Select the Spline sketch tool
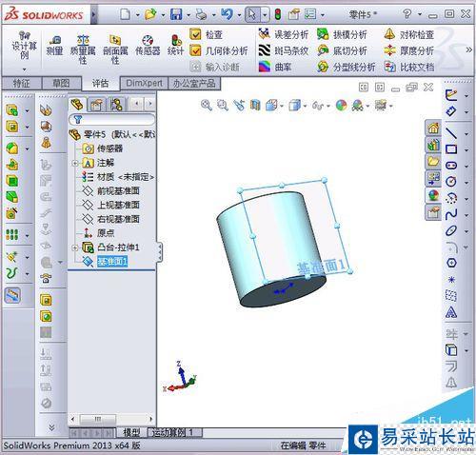This screenshot has width=476, height=455. coord(451,214)
